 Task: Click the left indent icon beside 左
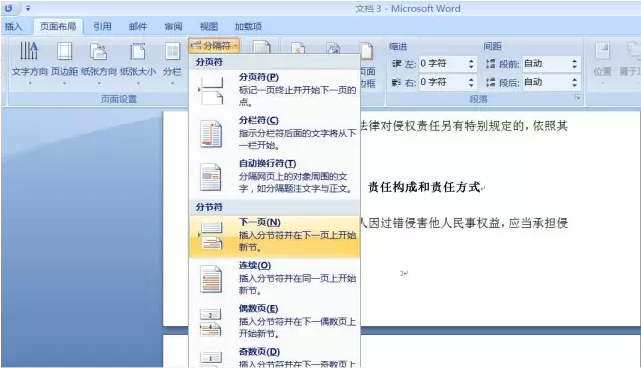396,64
